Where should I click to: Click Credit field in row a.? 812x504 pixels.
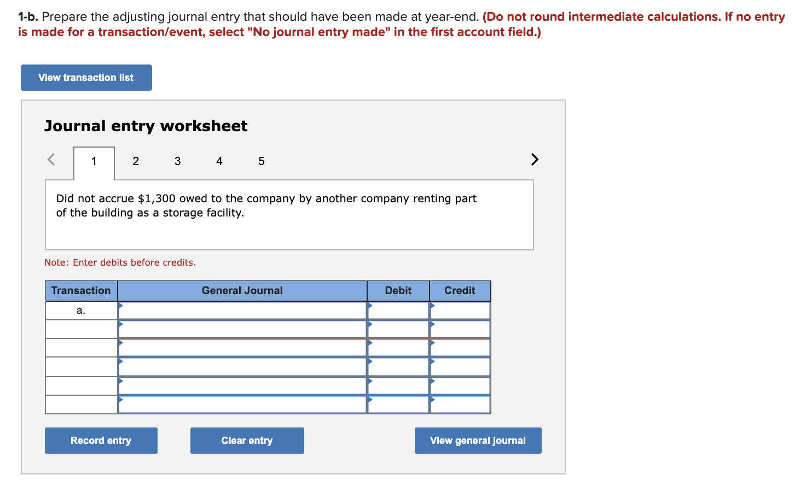460,310
